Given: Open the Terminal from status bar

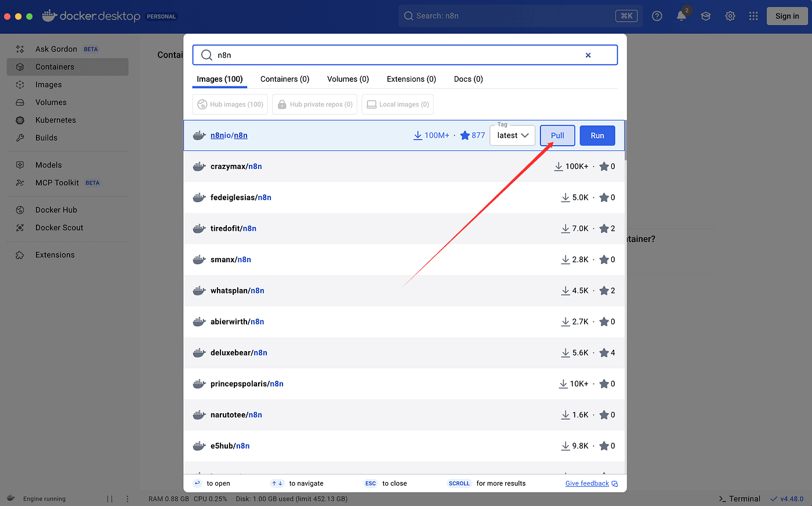Looking at the screenshot, I should pos(739,498).
